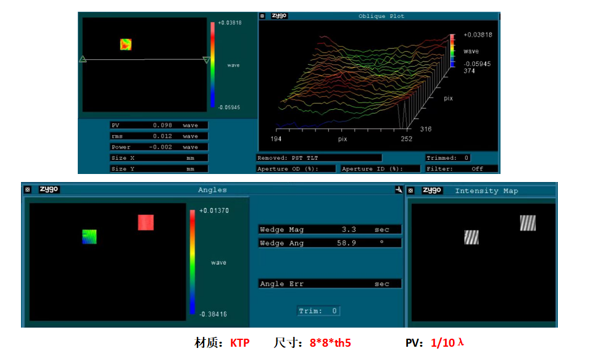Click the Oblique Plot window menu box icon

[x=262, y=16]
